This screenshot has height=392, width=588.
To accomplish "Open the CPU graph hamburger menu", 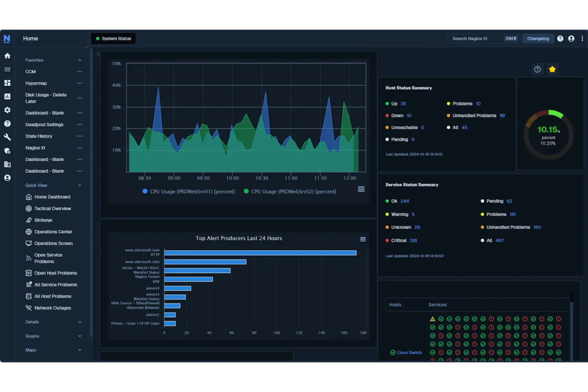I will tap(361, 189).
